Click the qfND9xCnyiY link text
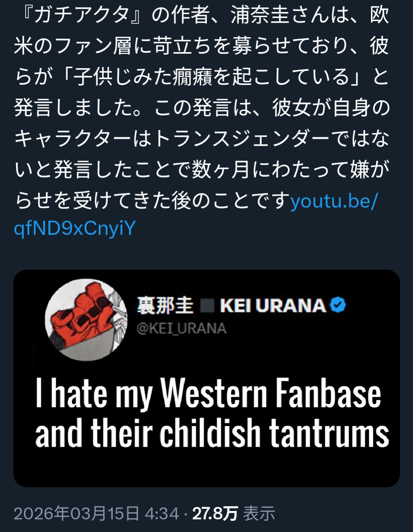Screen dimensions: 413x532 point(75,229)
